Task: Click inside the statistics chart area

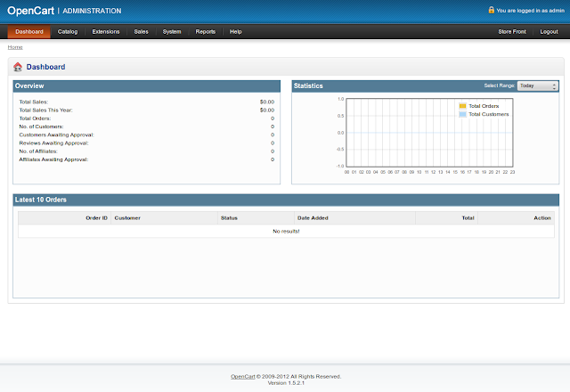Action: tap(429, 133)
